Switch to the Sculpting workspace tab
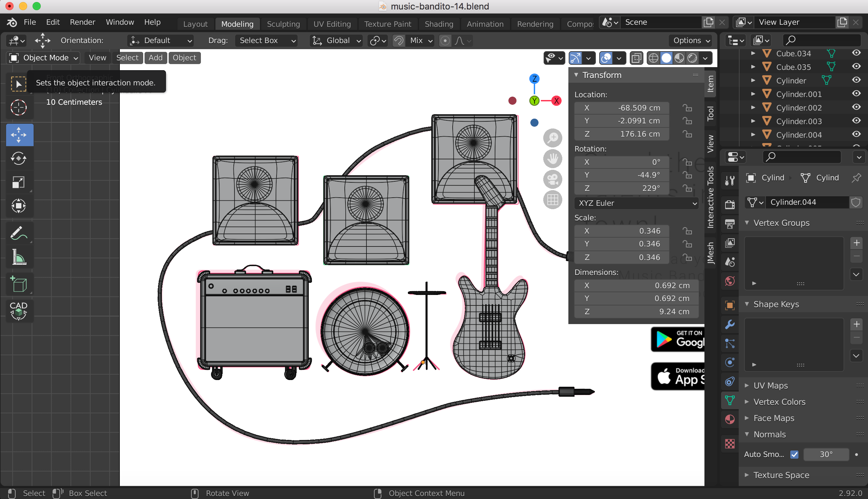The image size is (868, 499). pos(283,24)
